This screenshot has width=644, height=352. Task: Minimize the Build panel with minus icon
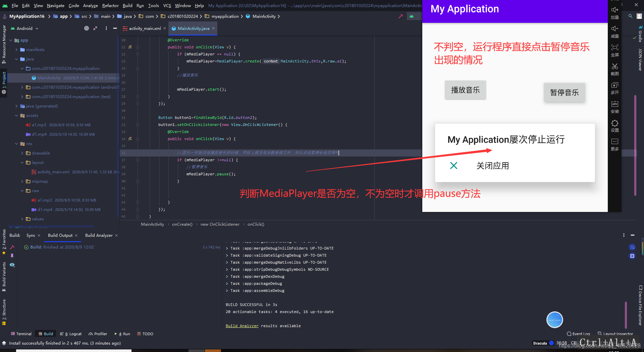pos(632,235)
